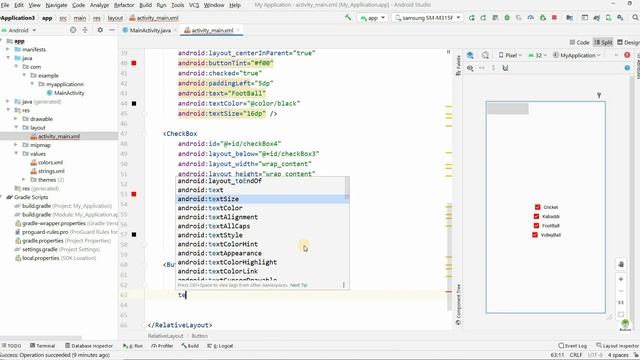Open the Refactor menu
The image size is (640, 360).
[124, 5]
